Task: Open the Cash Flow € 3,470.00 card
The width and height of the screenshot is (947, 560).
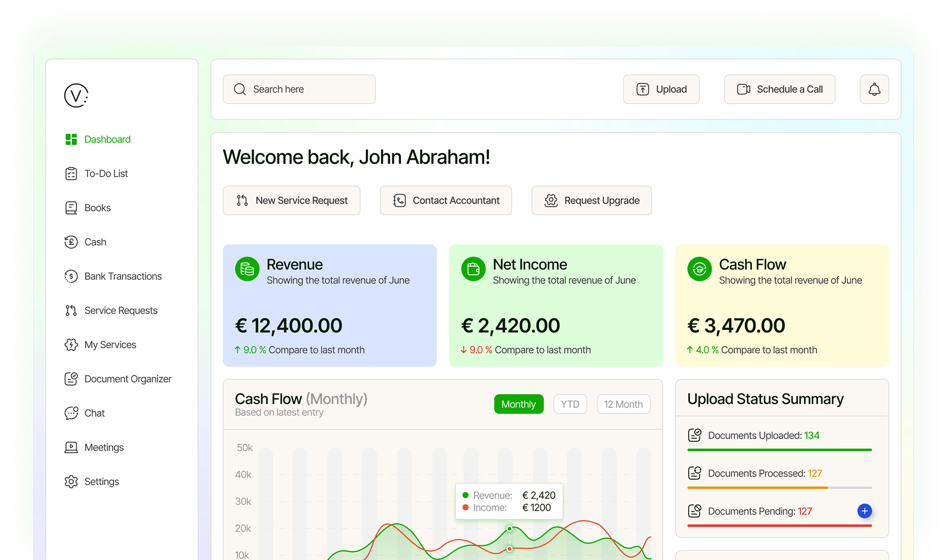Action: click(x=782, y=305)
